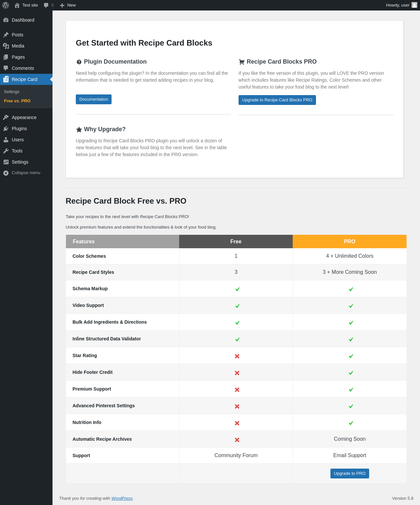This screenshot has height=505, width=420.
Task: Click the Email Support cell
Action: (x=350, y=455)
